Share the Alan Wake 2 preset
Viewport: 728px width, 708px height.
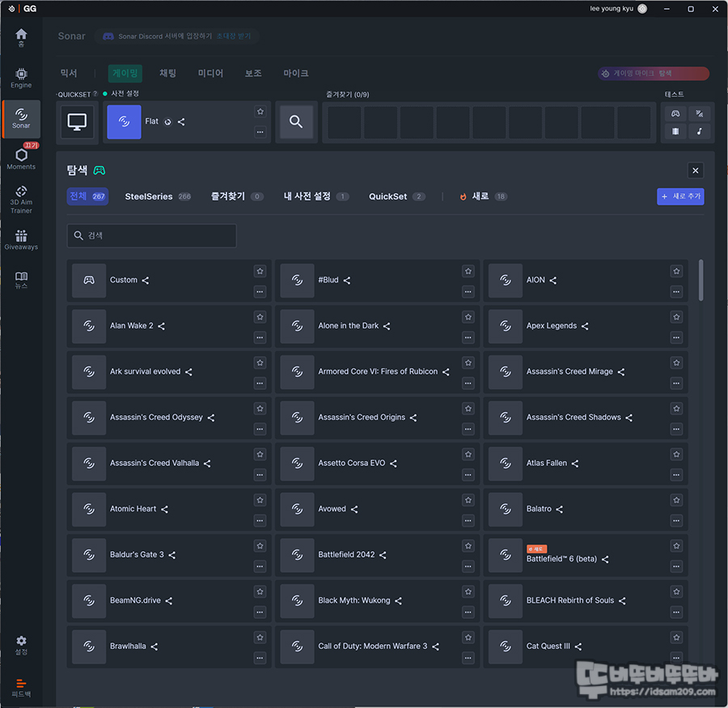point(161,326)
